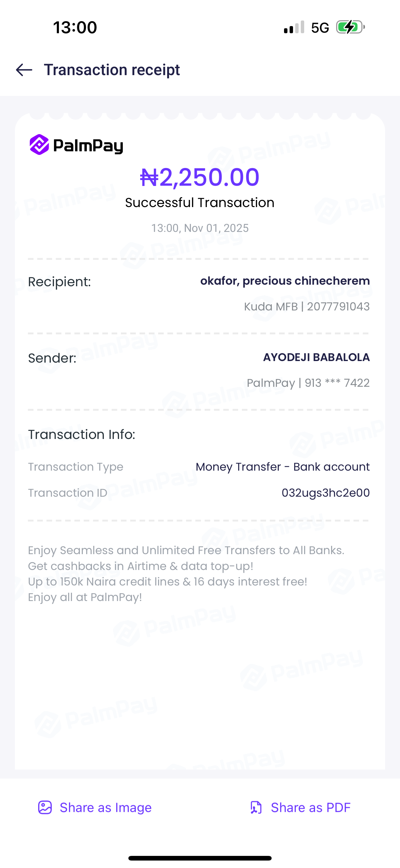400x868 pixels.
Task: Tap recipient name okafor, precious chinecherem
Action: click(x=285, y=281)
